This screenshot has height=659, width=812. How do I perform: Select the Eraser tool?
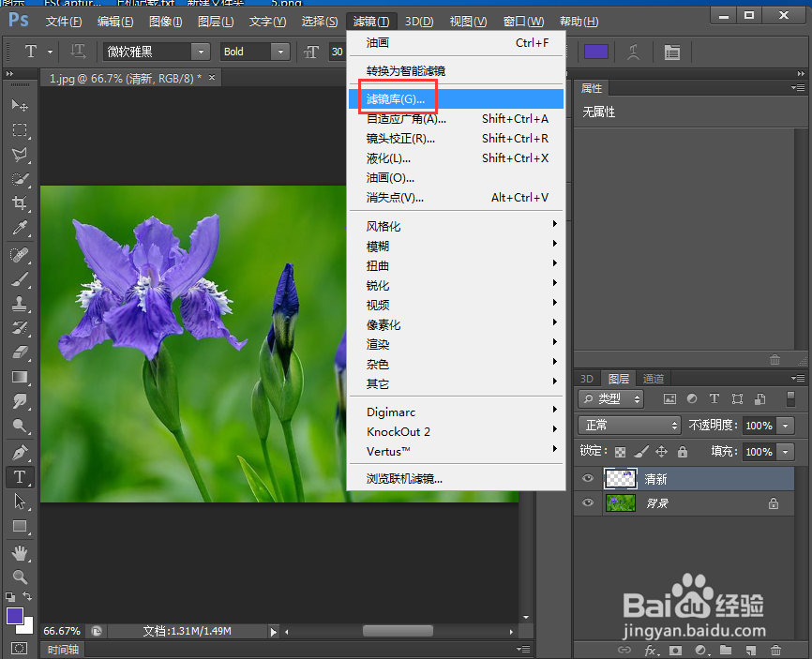[x=20, y=352]
